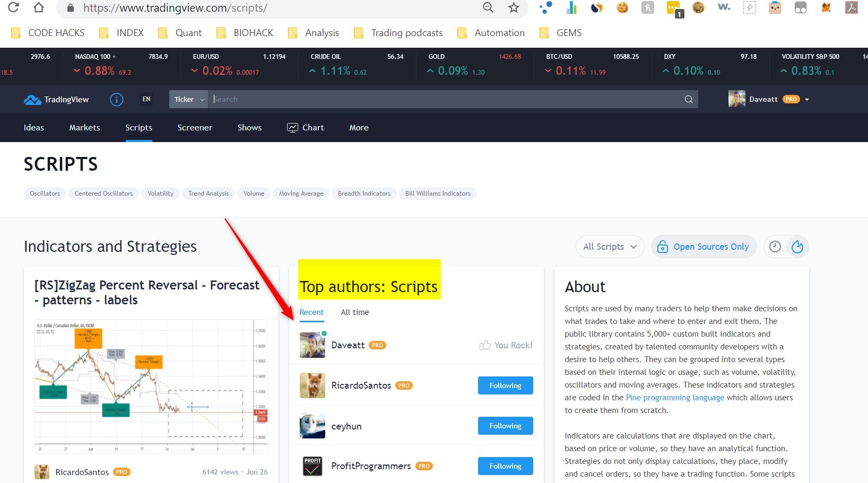This screenshot has height=483, width=868.
Task: Open the W. browser extension icon
Action: [724, 7]
